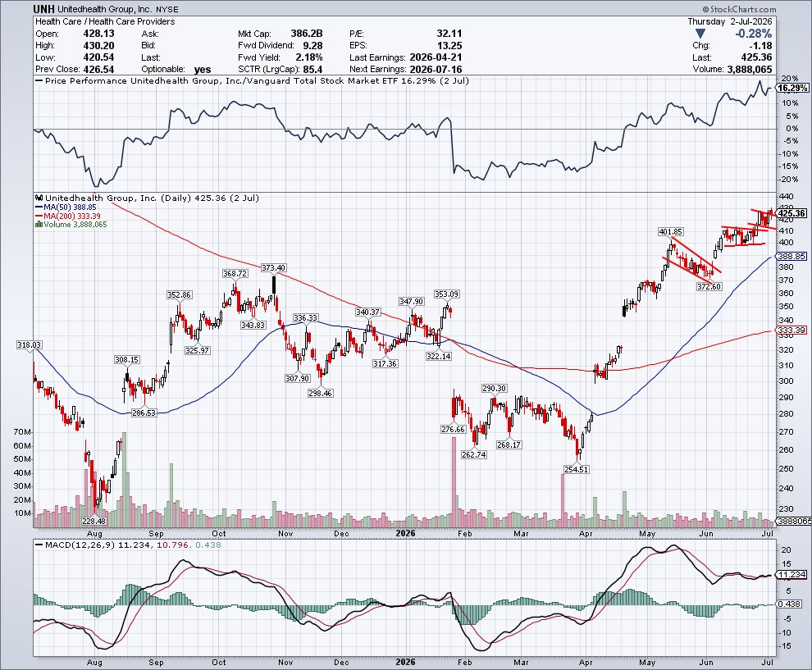Click the 343.83 price label

point(253,325)
